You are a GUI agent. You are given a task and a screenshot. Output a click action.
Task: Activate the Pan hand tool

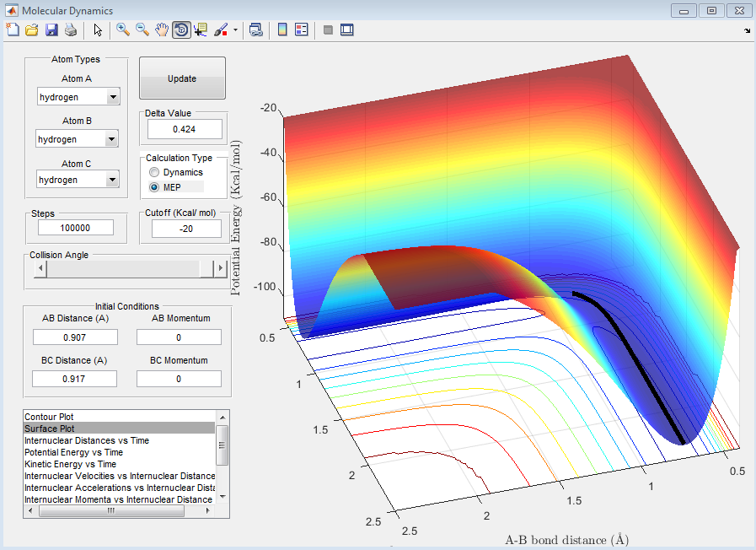click(162, 30)
